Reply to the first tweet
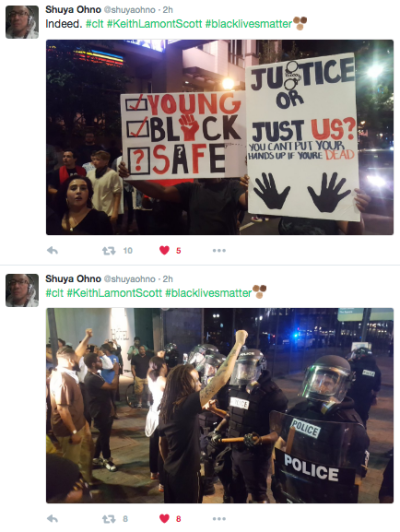Viewport: 400px width, 532px height. pos(52,251)
